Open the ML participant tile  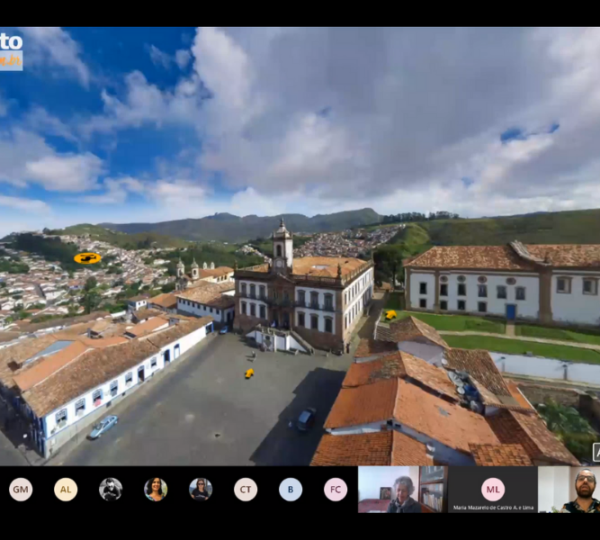(x=492, y=490)
